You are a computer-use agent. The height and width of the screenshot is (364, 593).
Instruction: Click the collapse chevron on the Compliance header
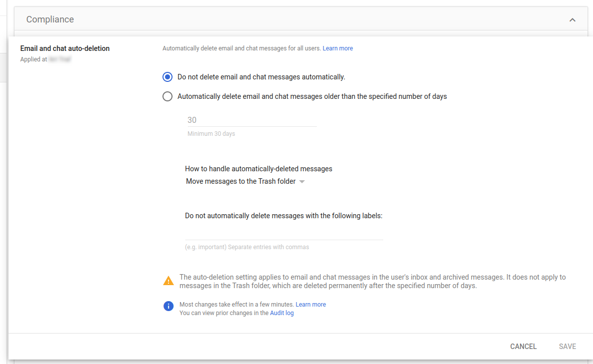tap(572, 19)
